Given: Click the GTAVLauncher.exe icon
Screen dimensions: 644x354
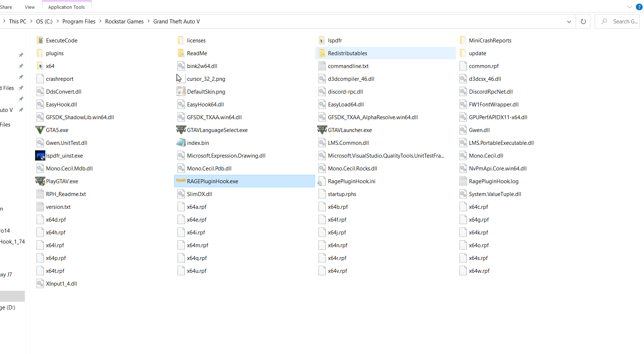Looking at the screenshot, I should 322,130.
